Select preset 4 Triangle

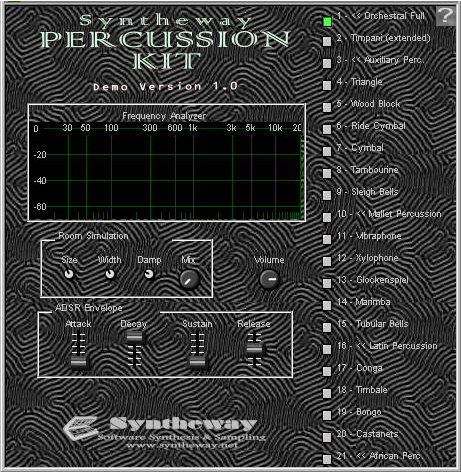pos(327,85)
